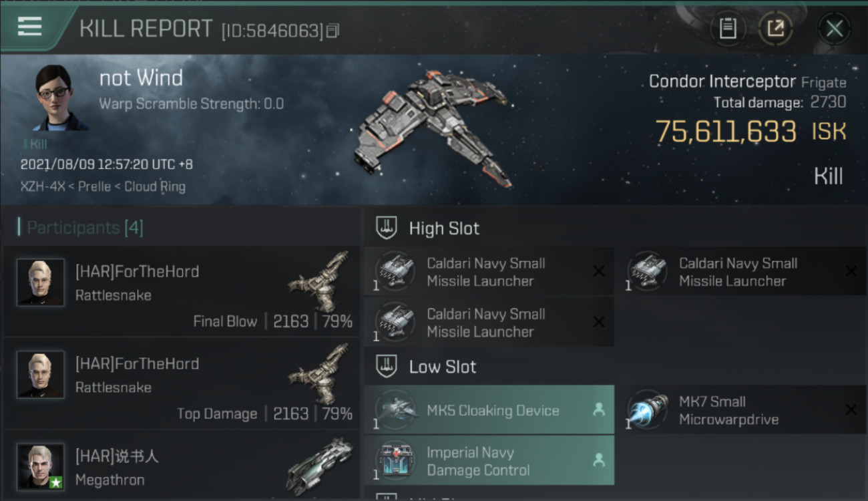Image resolution: width=868 pixels, height=501 pixels.
Task: Open the first ForTheHord Final Blow entry
Action: click(182, 291)
